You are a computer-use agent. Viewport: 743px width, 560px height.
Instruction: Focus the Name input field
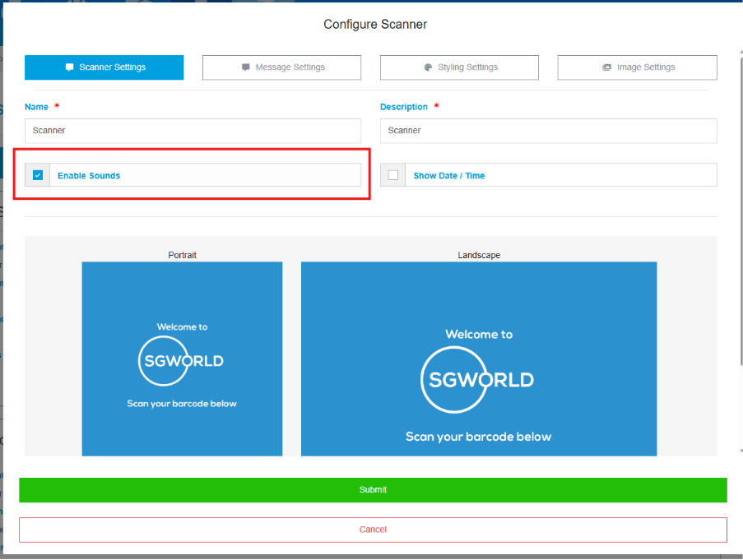tap(193, 131)
